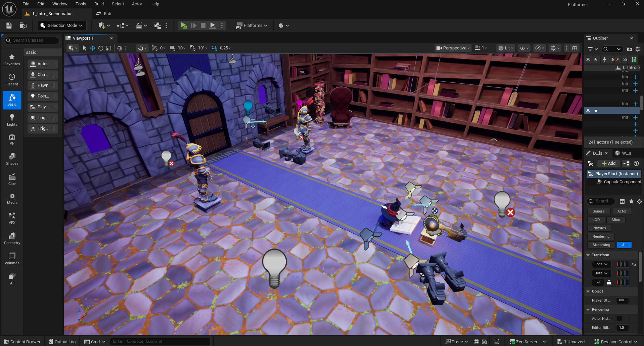Collapse the Transform section in Details
Image resolution: width=644 pixels, height=346 pixels.
(x=588, y=255)
